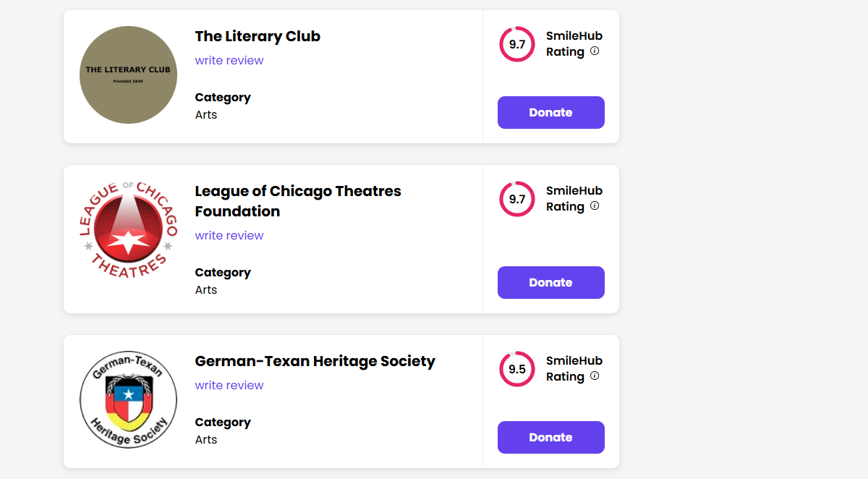Click SmileHub Rating label on Literary Club card
This screenshot has width=868, height=479.
click(x=574, y=43)
